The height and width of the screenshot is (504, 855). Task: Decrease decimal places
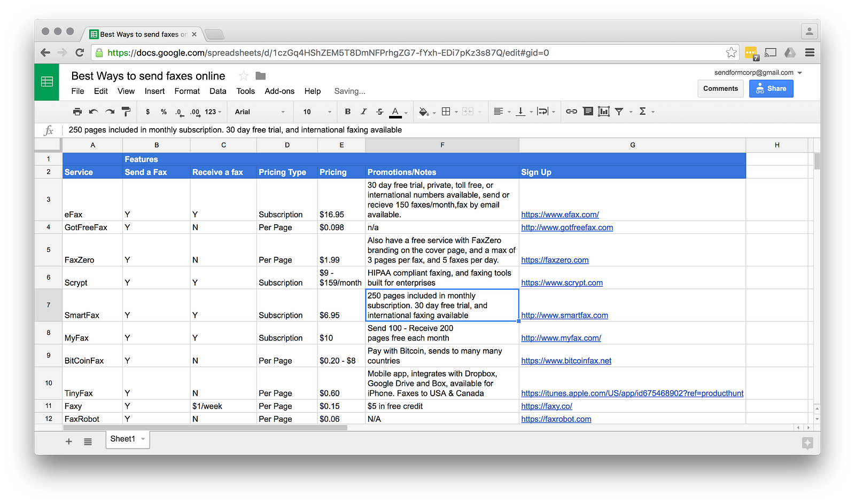tap(179, 112)
